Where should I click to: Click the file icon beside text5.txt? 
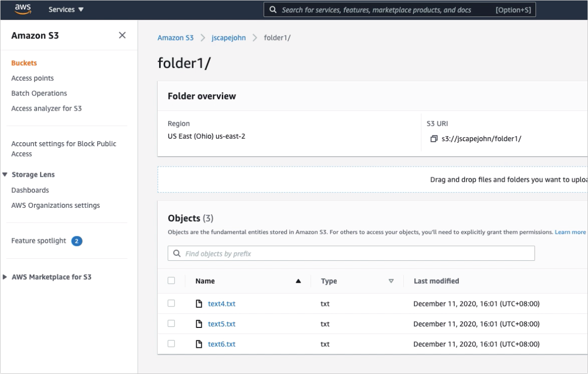tap(199, 324)
